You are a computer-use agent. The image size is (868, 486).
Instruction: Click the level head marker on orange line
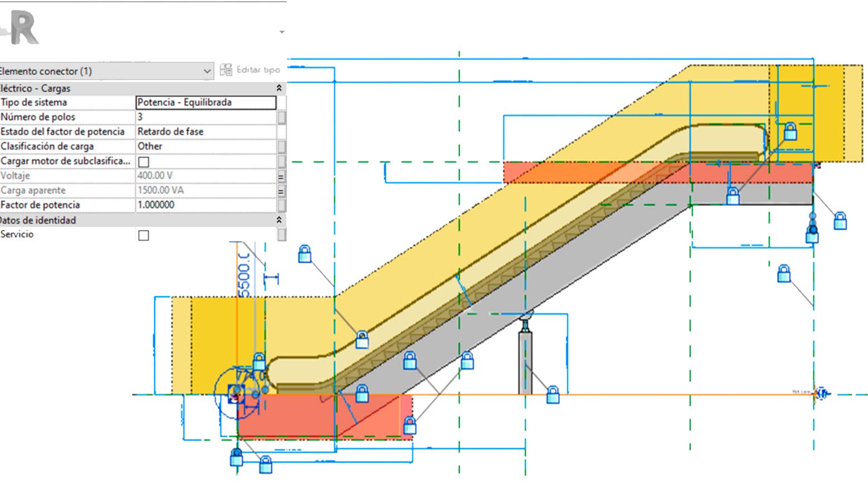point(821,394)
